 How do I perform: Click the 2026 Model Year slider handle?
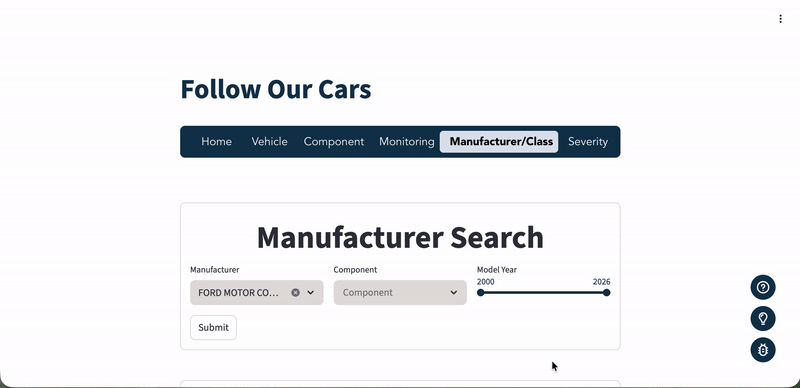click(606, 293)
